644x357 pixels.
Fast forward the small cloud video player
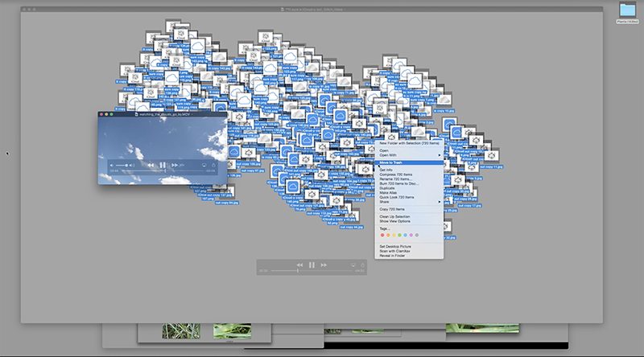[x=175, y=164]
